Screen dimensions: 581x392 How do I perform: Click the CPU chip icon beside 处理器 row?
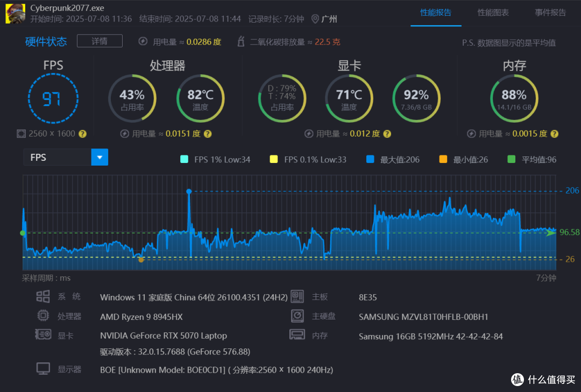pyautogui.click(x=43, y=316)
